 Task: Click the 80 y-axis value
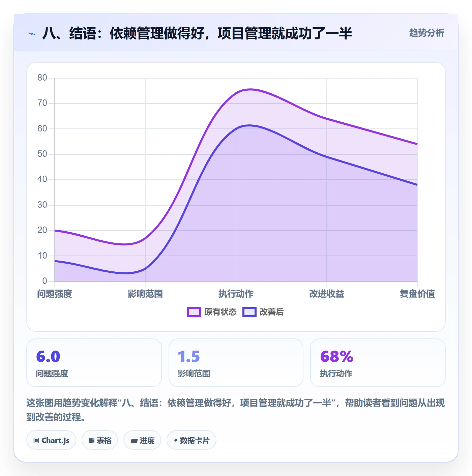(x=42, y=78)
